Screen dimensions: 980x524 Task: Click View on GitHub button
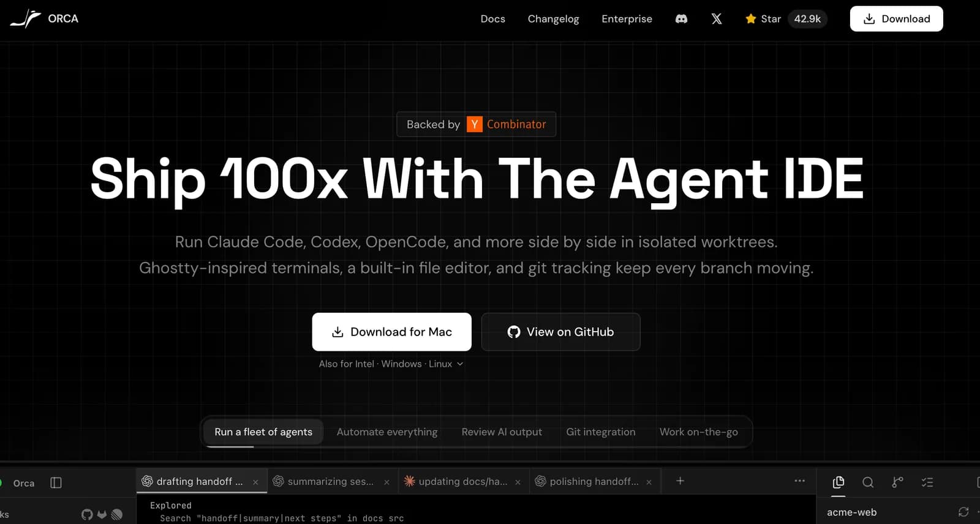click(x=561, y=332)
